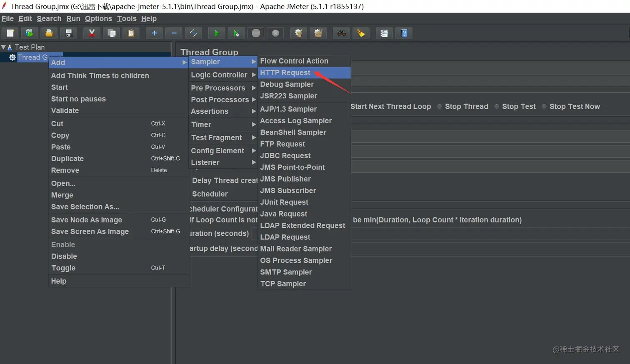Open the Run menu
This screenshot has height=364, width=630.
[73, 19]
